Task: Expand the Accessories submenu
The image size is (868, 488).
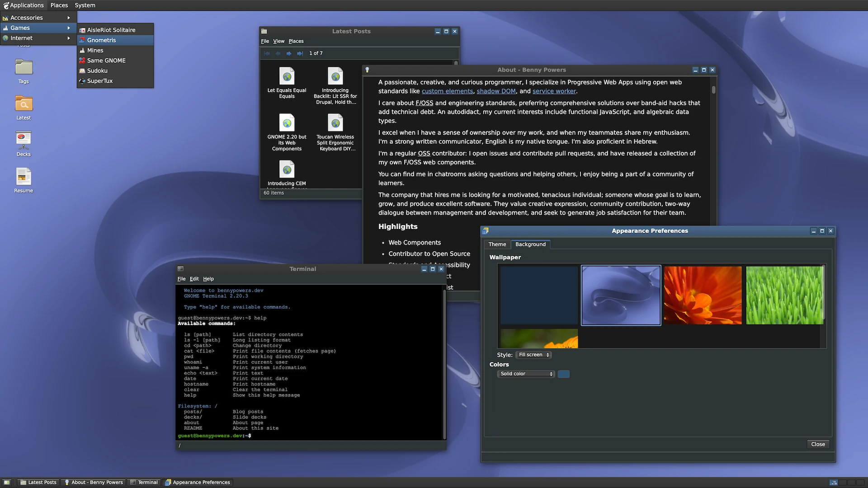Action: click(37, 18)
